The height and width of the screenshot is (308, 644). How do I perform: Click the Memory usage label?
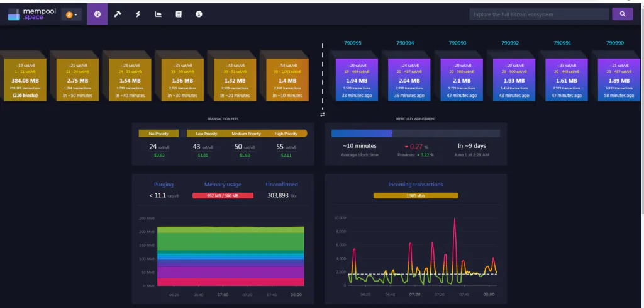point(223,185)
